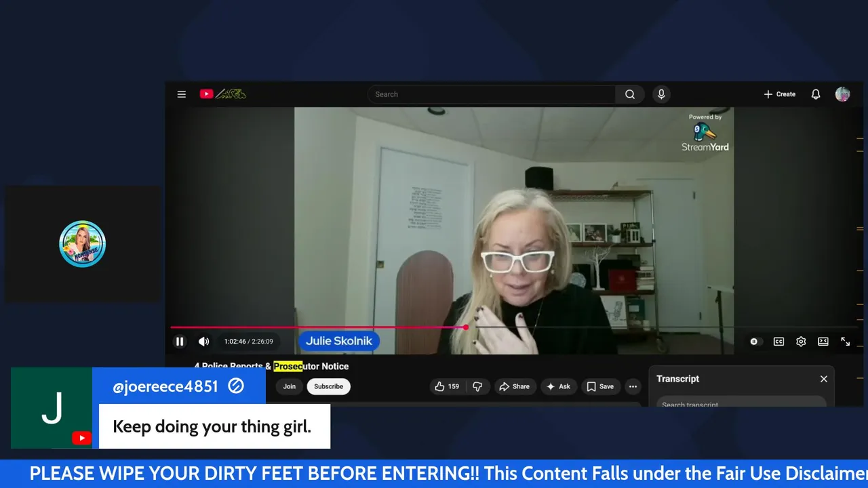Image resolution: width=868 pixels, height=488 pixels.
Task: Click the 1:02:46 / 2:26:09 time display
Action: coord(249,342)
